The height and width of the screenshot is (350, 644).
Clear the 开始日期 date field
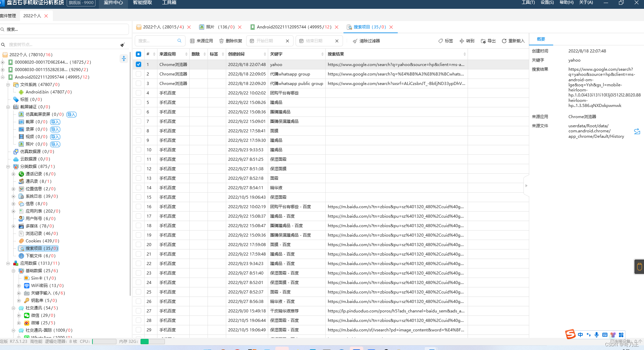point(287,41)
